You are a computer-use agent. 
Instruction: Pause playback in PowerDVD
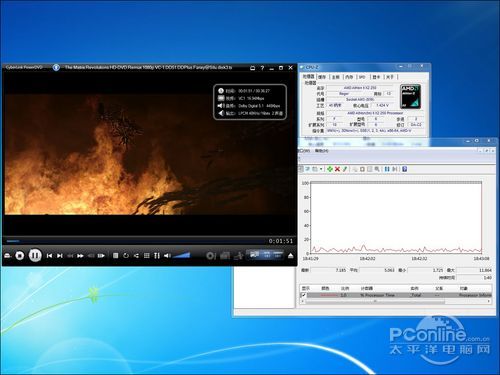pyautogui.click(x=35, y=255)
